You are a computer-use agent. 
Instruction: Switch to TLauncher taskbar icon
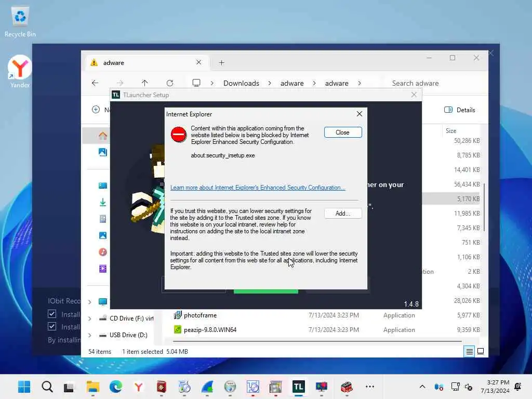click(298, 387)
